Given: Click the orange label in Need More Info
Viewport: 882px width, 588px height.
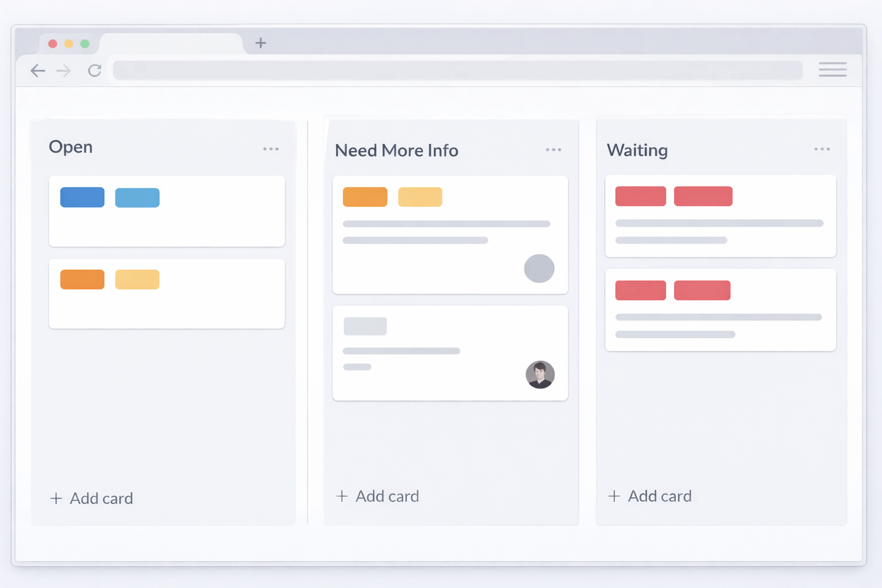Looking at the screenshot, I should (x=365, y=197).
